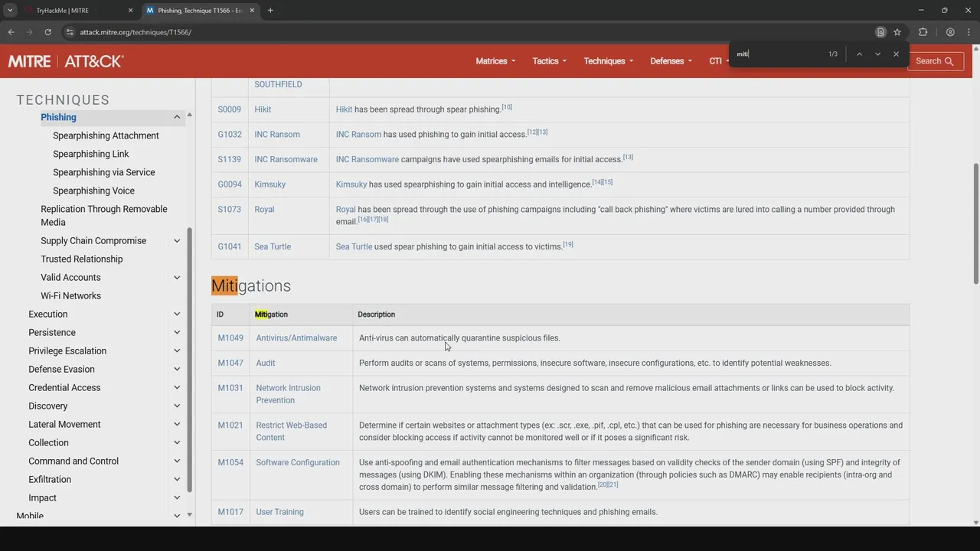Open Spearphishing Voice in sidebar

(x=93, y=191)
